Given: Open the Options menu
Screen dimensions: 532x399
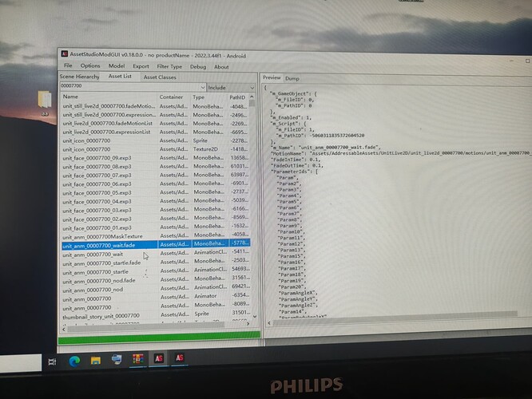Looking at the screenshot, I should tap(90, 65).
